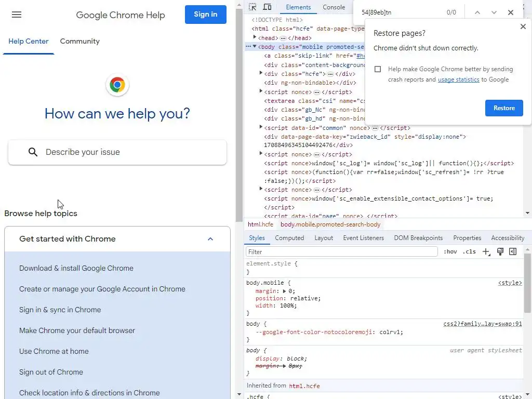Click ellipsis in the head element
The height and width of the screenshot is (399, 532).
pos(283,38)
